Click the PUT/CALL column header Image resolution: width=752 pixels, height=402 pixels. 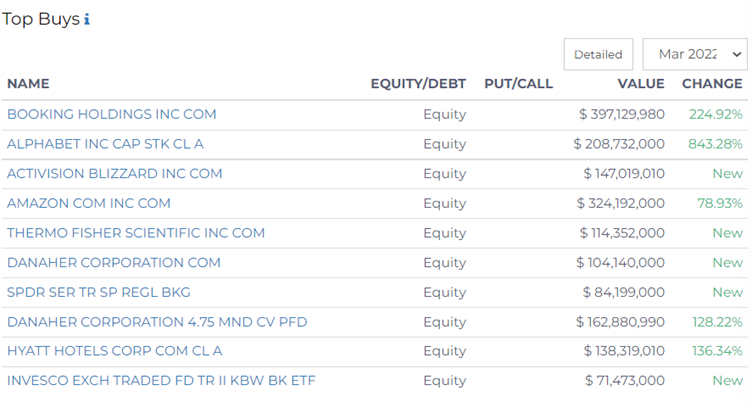pos(518,83)
